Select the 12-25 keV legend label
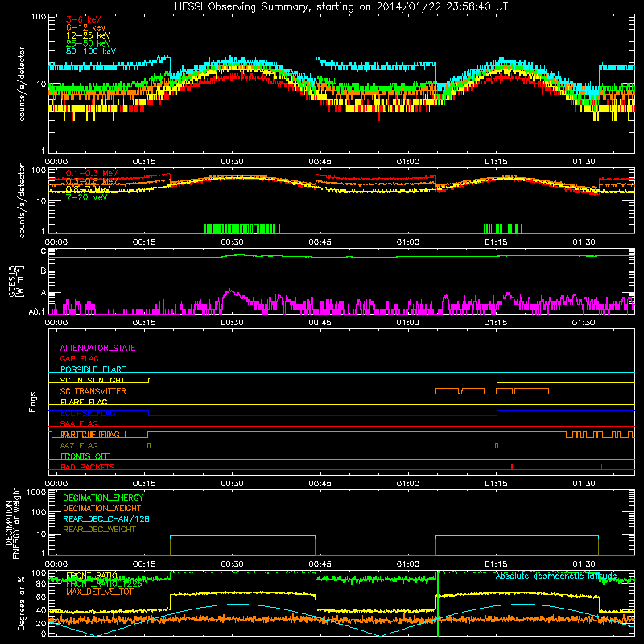This screenshot has width=644, height=644. click(88, 35)
